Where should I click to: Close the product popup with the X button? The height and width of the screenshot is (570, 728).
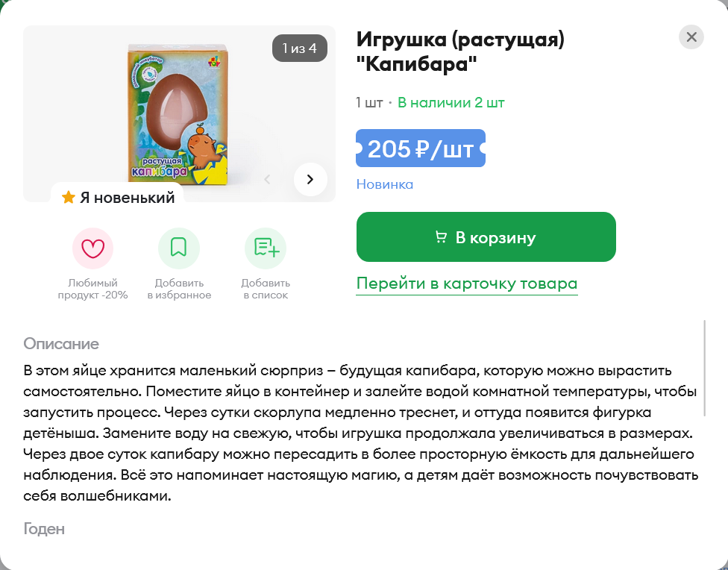(x=691, y=37)
